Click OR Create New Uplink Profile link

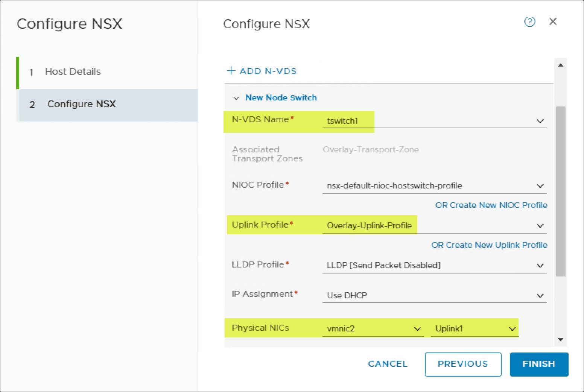point(489,245)
